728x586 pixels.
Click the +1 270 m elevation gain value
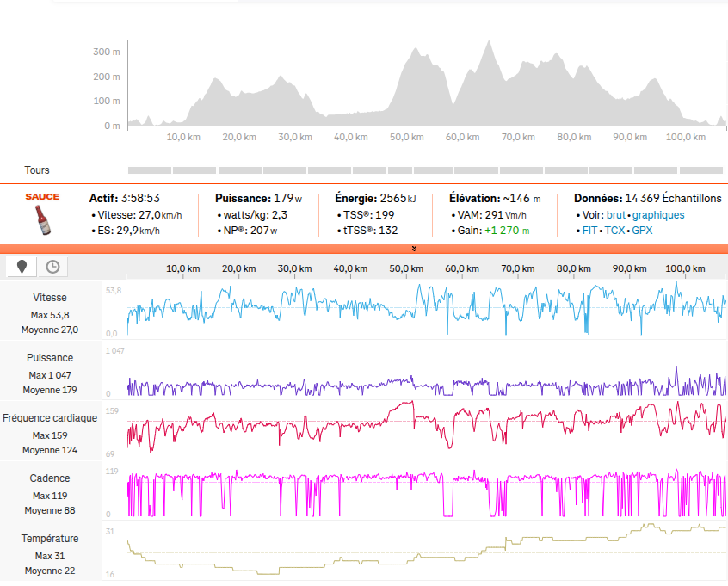508,231
